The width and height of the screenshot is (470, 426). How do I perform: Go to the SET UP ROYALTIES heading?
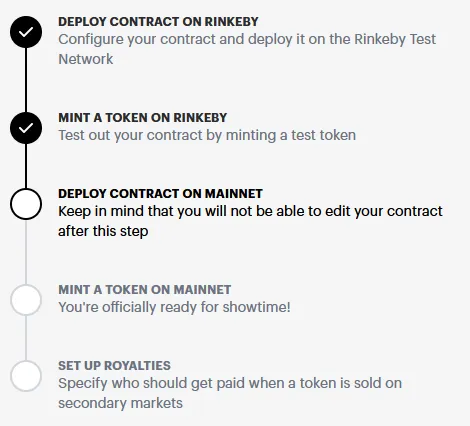[x=114, y=366]
